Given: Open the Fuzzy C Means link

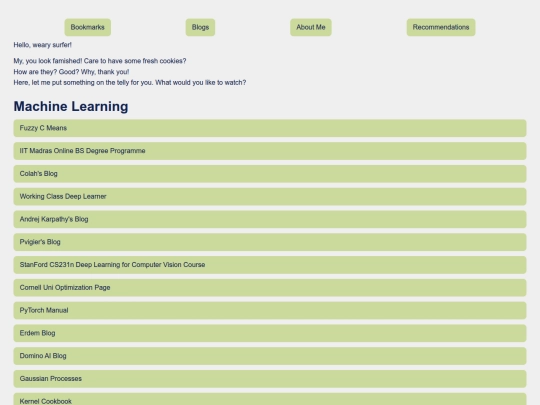Looking at the screenshot, I should click(270, 128).
